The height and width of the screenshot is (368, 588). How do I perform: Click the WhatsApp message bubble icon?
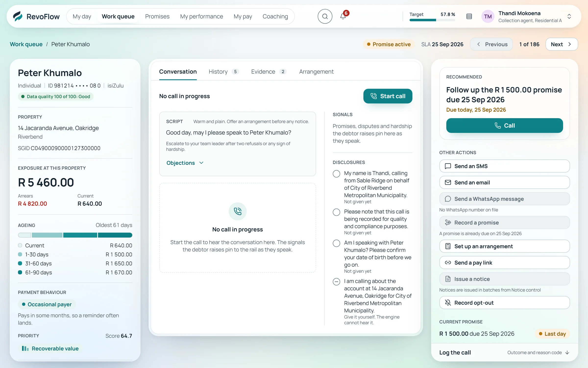click(448, 199)
